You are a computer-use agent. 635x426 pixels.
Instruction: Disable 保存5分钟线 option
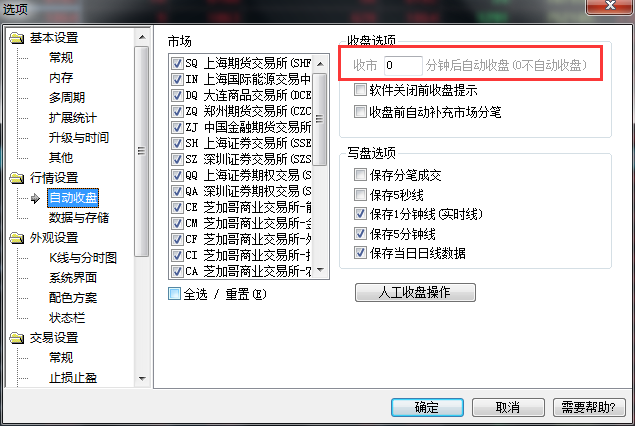click(x=360, y=233)
